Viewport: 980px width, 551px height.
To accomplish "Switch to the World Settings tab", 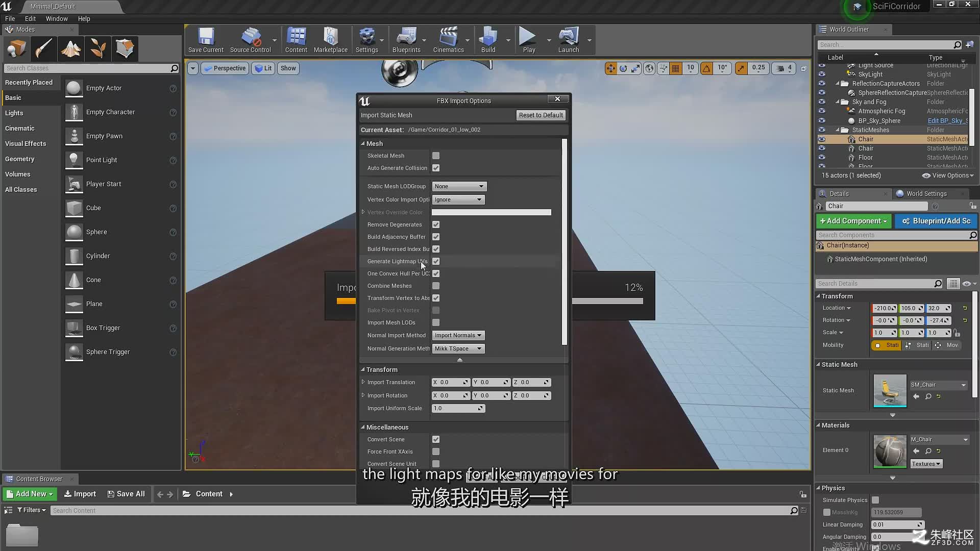I will [926, 193].
